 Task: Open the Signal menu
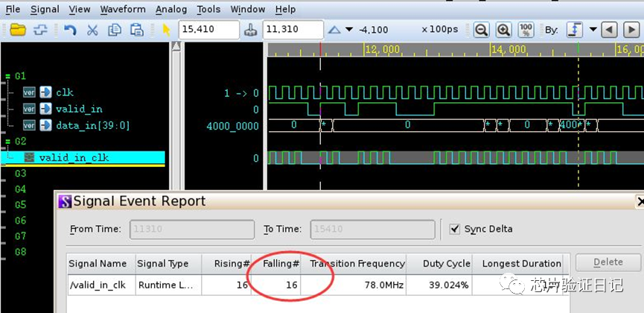[x=45, y=10]
